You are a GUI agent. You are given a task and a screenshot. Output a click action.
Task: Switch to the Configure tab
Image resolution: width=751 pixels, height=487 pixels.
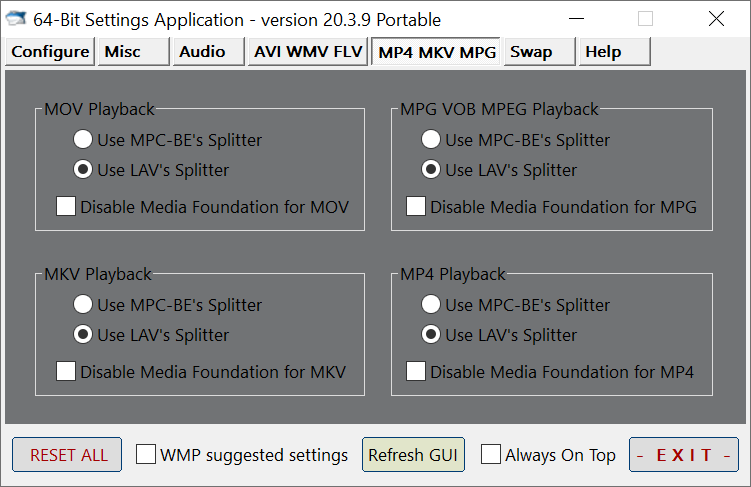point(51,52)
